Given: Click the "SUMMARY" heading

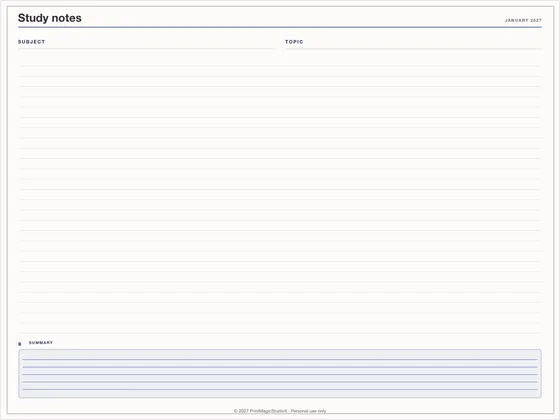Looking at the screenshot, I should coord(41,342).
